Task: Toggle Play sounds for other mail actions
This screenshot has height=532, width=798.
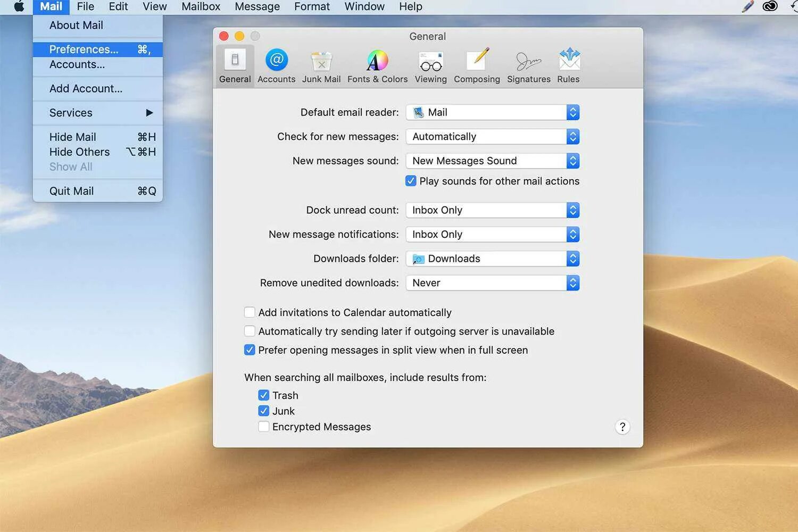Action: 411,181
